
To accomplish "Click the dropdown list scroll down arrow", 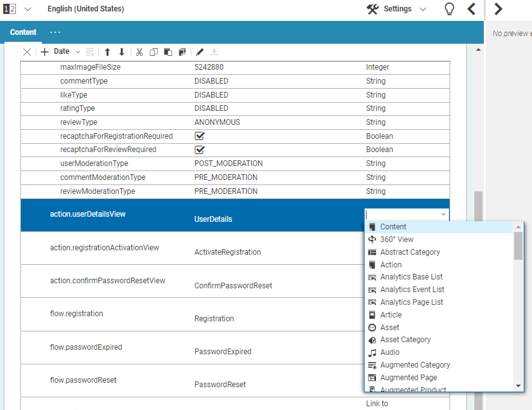I will point(518,385).
